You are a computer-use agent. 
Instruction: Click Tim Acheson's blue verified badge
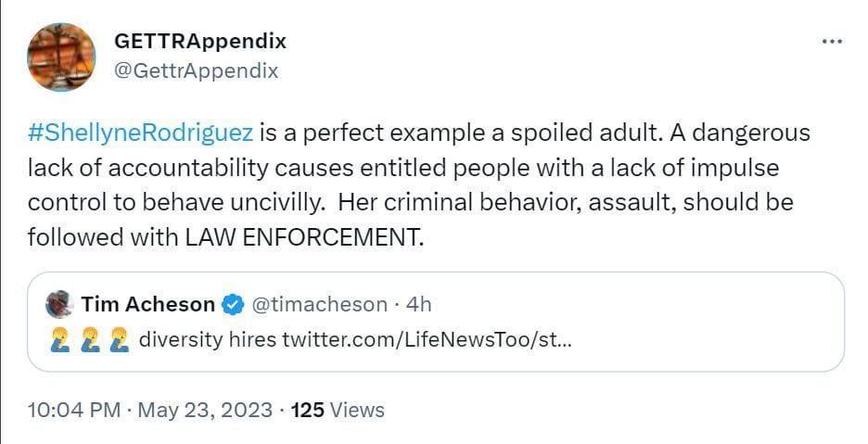point(235,304)
